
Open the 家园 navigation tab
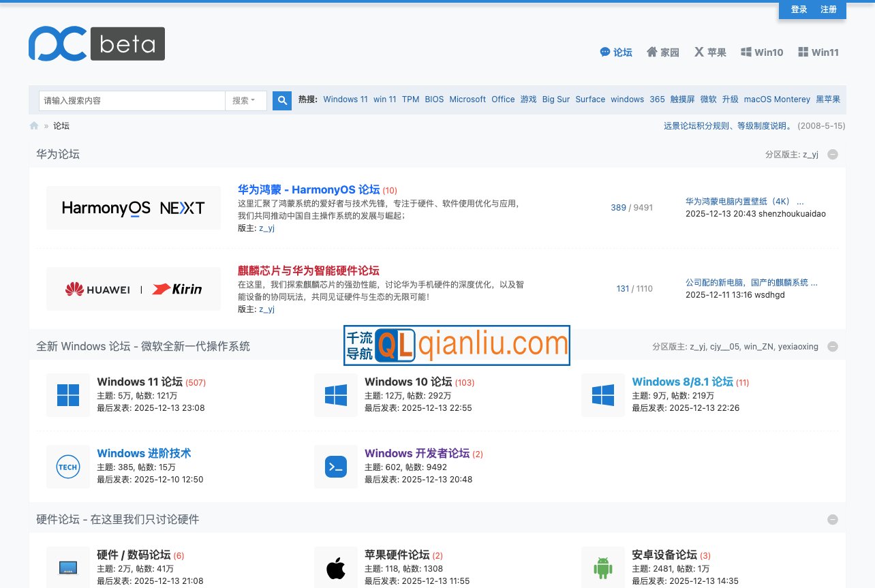click(x=663, y=52)
